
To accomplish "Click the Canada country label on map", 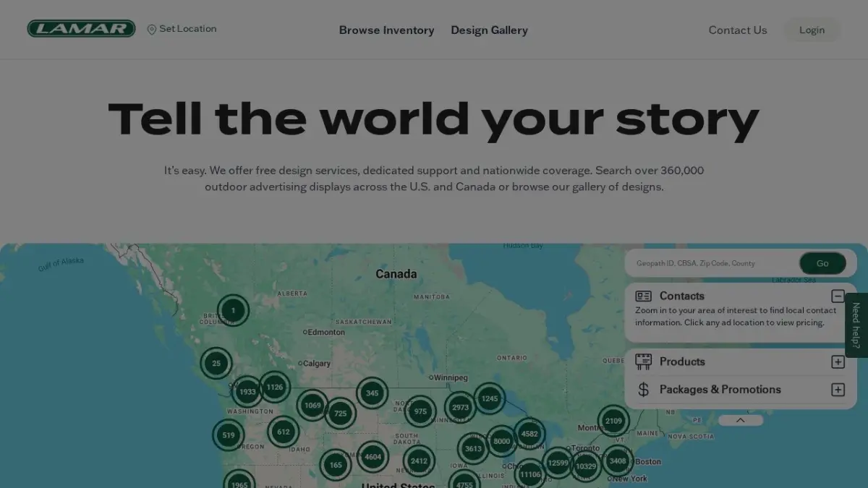I will [x=396, y=274].
